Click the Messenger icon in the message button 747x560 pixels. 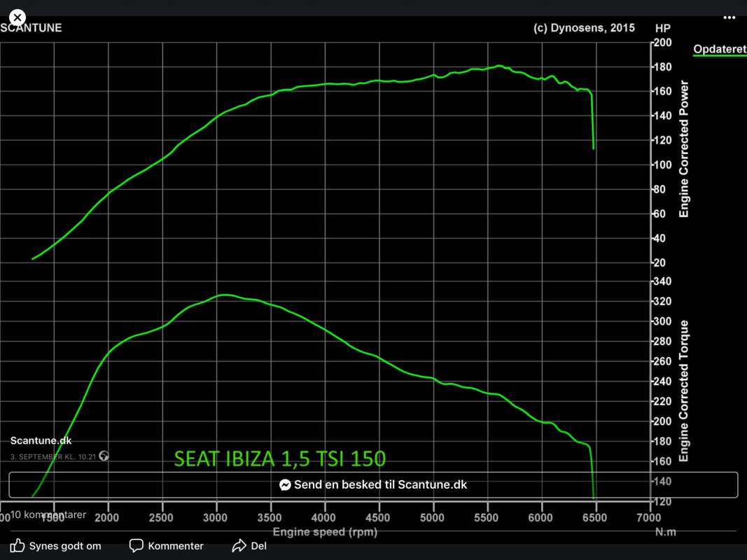tap(285, 485)
